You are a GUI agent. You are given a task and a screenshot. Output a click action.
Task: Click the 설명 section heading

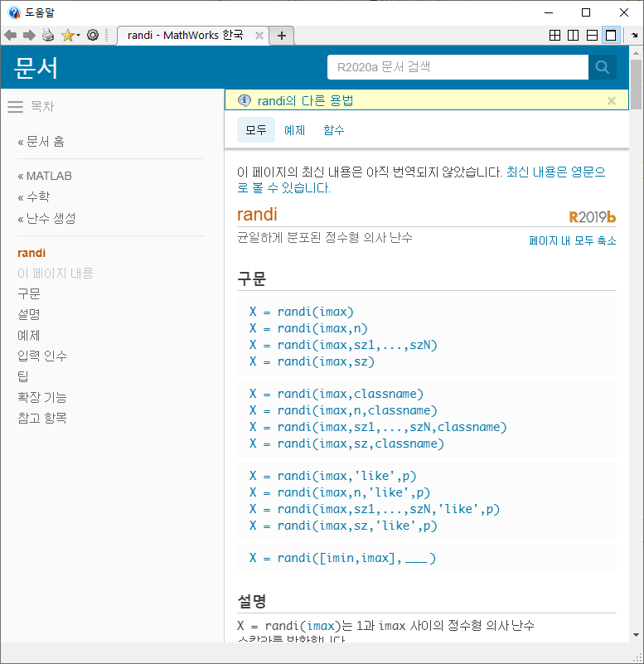pyautogui.click(x=252, y=601)
